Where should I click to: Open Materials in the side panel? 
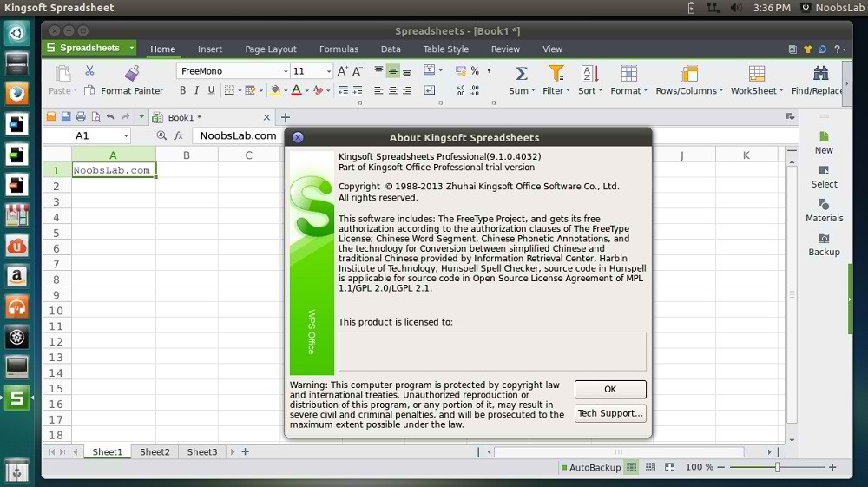pyautogui.click(x=825, y=210)
